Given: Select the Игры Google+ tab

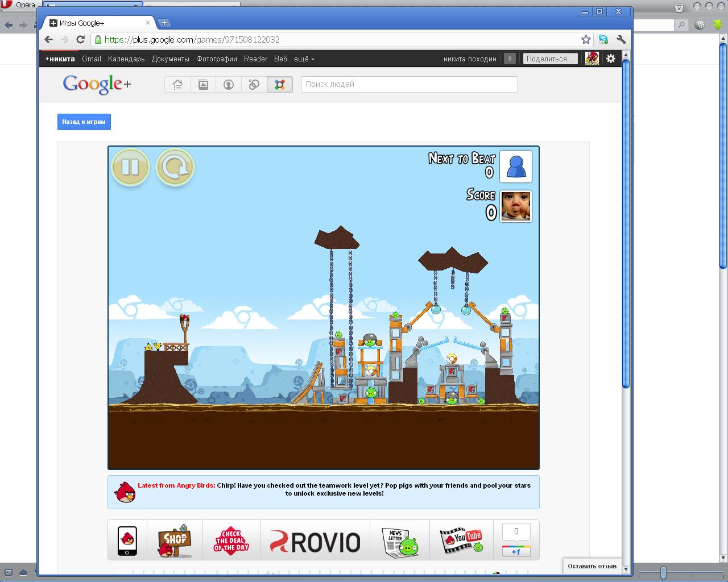Looking at the screenshot, I should tap(98, 23).
